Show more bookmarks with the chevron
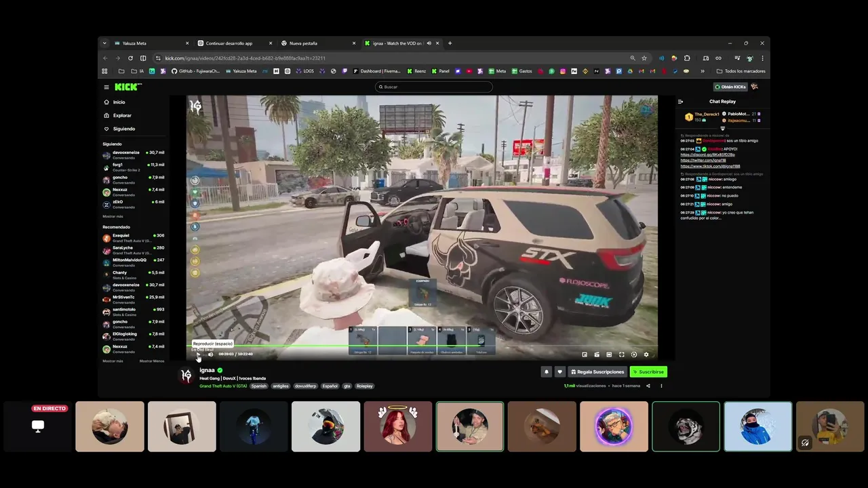The image size is (868, 488). coord(703,71)
